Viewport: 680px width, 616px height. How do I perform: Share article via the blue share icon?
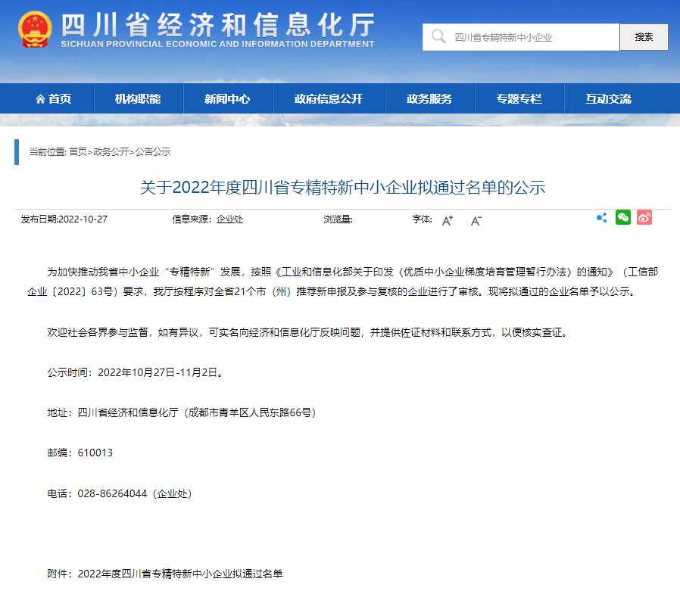pos(602,217)
